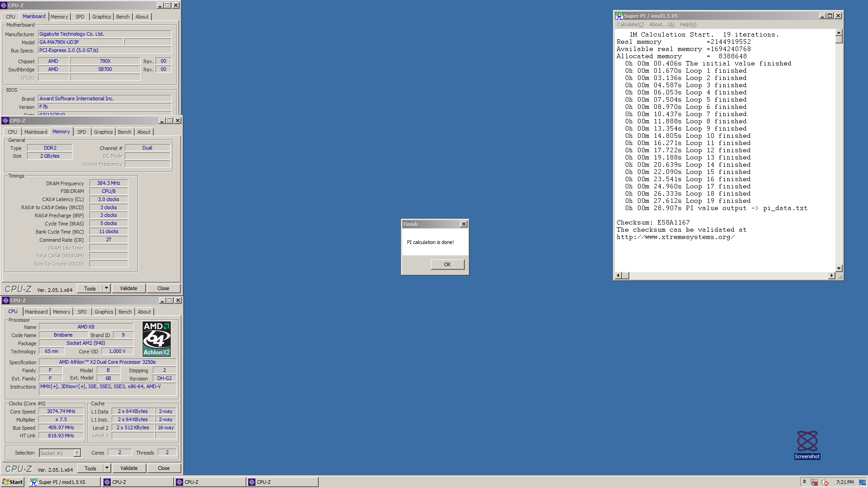This screenshot has height=488, width=868.
Task: Expand Tools dropdown arrow in Memory CPU-Z window
Action: pyautogui.click(x=107, y=289)
